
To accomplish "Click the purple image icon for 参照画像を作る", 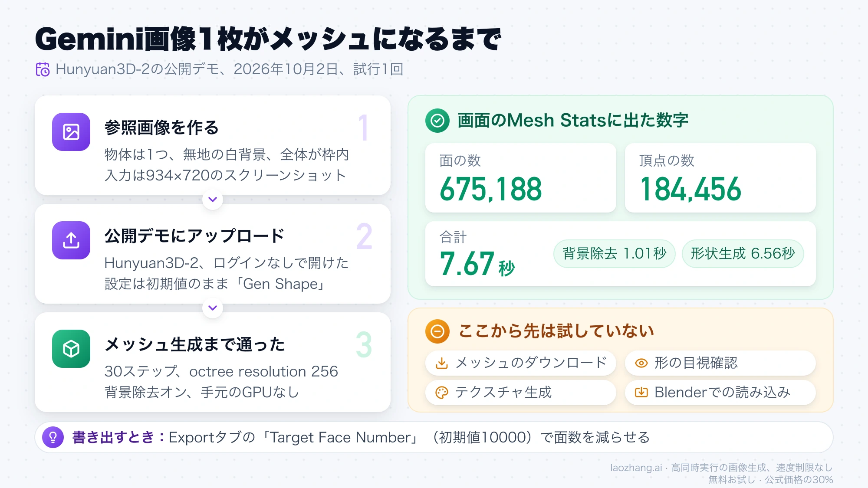I will point(71,132).
